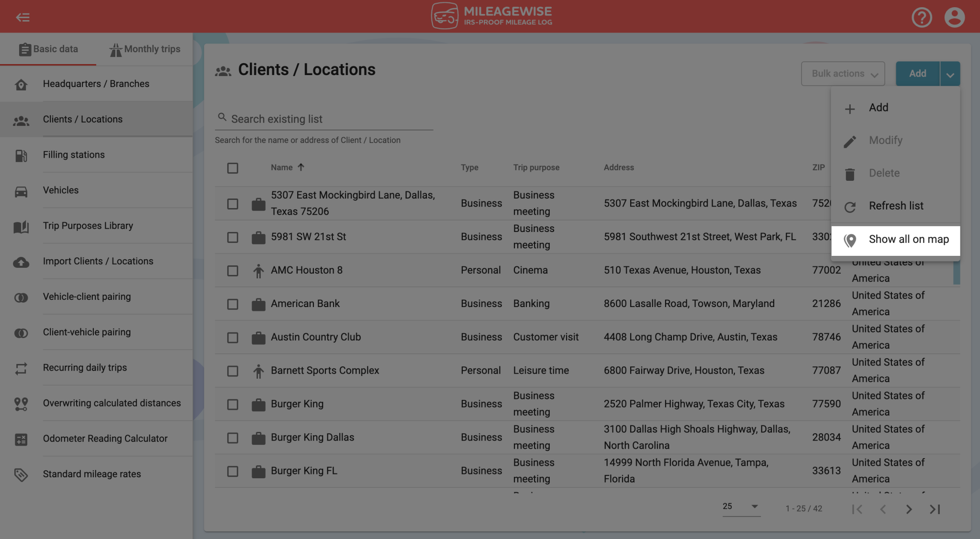This screenshot has width=980, height=539.
Task: Click the help question mark icon
Action: (x=922, y=17)
